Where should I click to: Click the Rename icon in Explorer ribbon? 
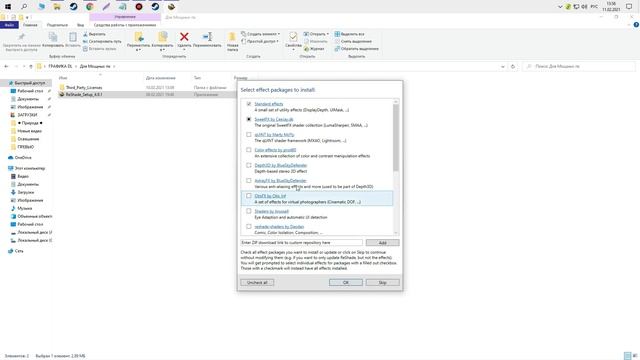207,37
